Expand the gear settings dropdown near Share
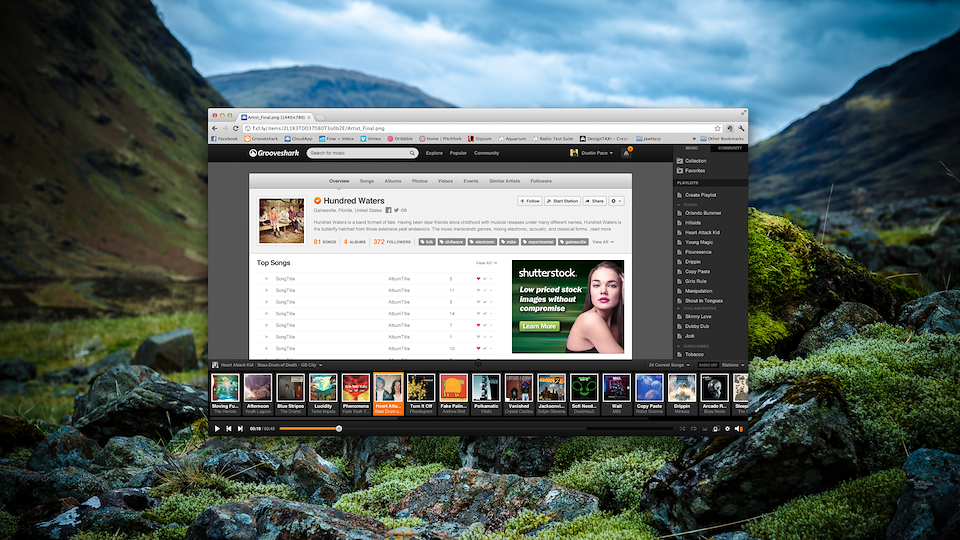Image resolution: width=960 pixels, height=540 pixels. (617, 201)
